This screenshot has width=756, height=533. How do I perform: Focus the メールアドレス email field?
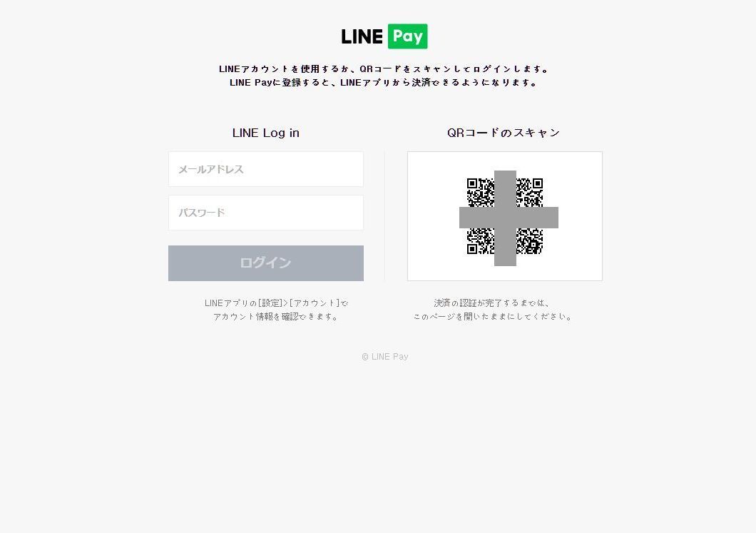tap(265, 169)
